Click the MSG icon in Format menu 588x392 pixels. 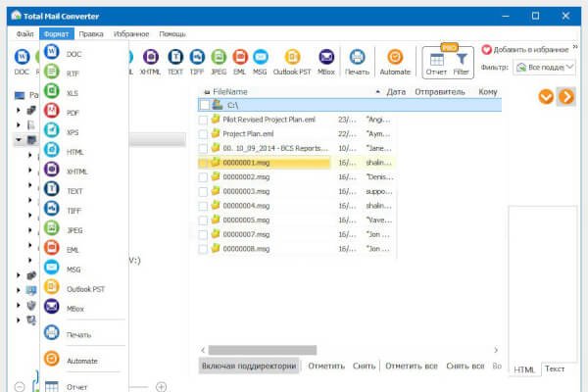click(51, 267)
